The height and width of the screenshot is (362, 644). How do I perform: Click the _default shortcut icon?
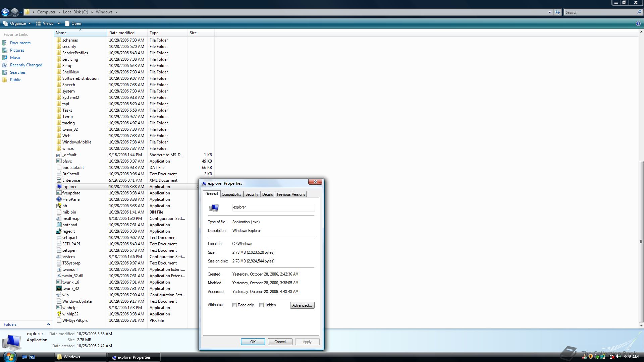pos(59,155)
